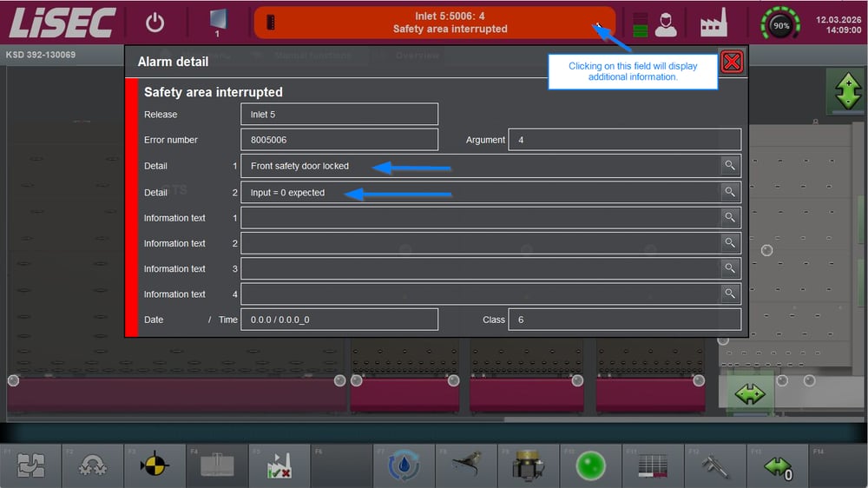Close the Alarm detail dialog
The image size is (868, 488).
tap(732, 62)
